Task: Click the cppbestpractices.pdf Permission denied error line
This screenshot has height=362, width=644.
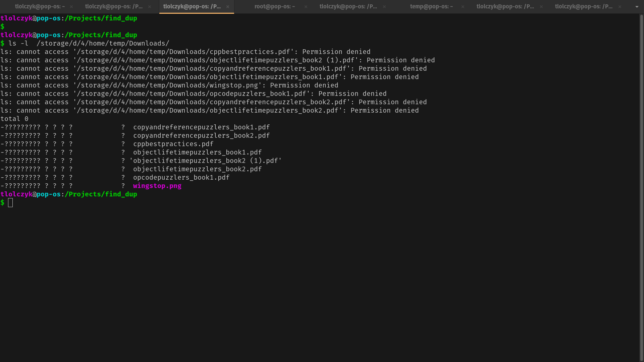Action: point(185,52)
